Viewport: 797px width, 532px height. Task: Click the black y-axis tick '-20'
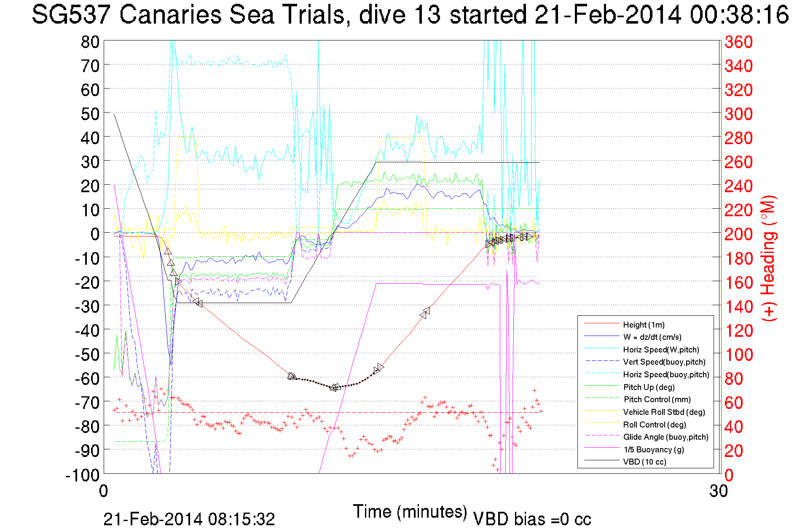[x=87, y=282]
